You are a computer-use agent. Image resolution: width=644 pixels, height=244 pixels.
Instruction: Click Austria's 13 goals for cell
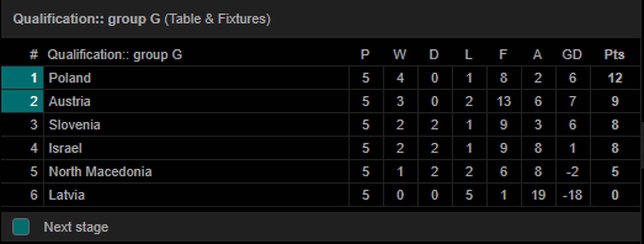(503, 101)
